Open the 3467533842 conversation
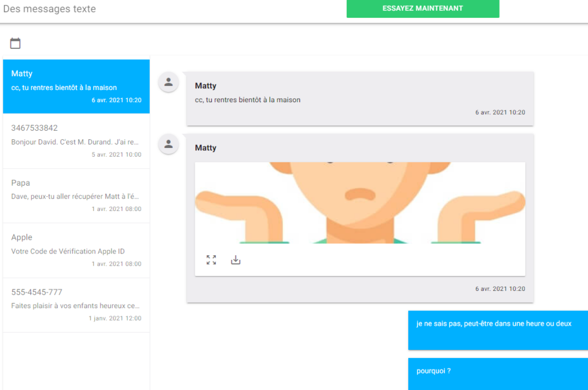The width and height of the screenshot is (588, 390). point(76,141)
